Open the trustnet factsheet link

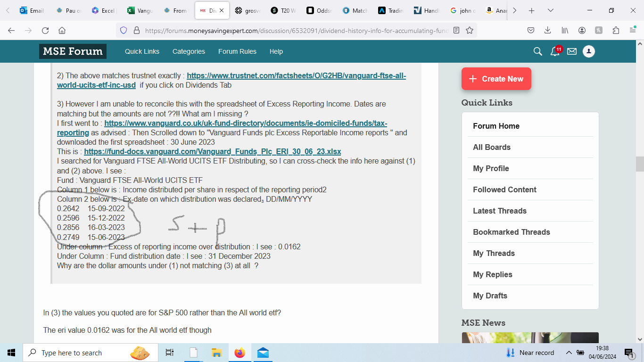pyautogui.click(x=231, y=80)
